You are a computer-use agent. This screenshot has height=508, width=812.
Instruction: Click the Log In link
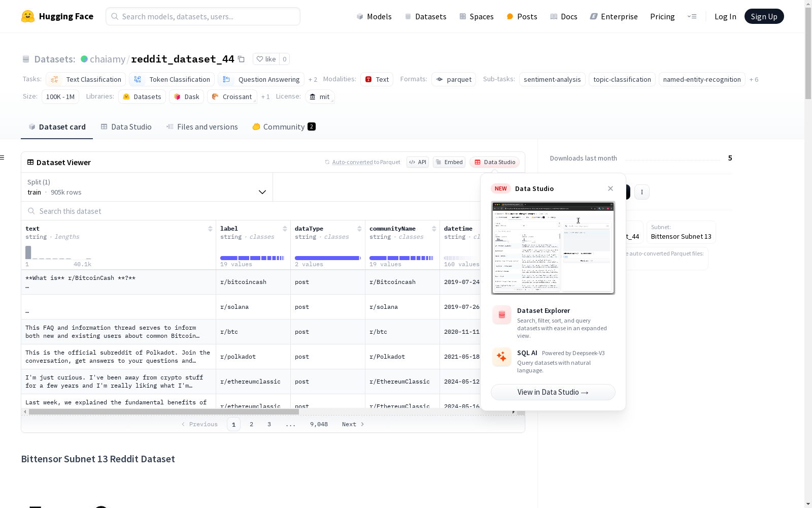(x=725, y=16)
